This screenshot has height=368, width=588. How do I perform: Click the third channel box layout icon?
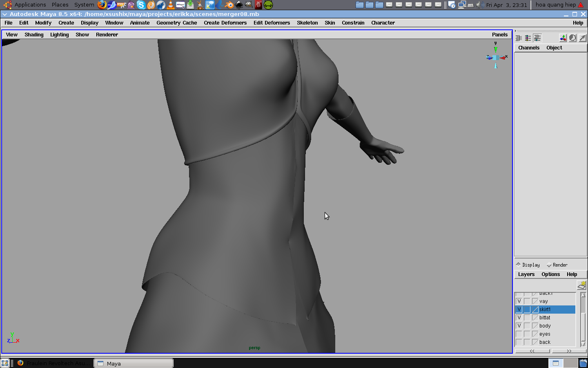(537, 38)
